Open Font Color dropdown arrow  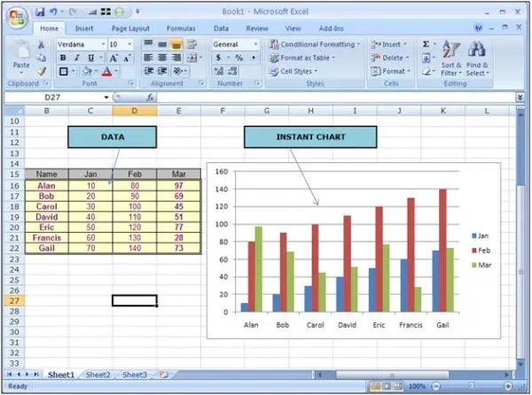116,71
